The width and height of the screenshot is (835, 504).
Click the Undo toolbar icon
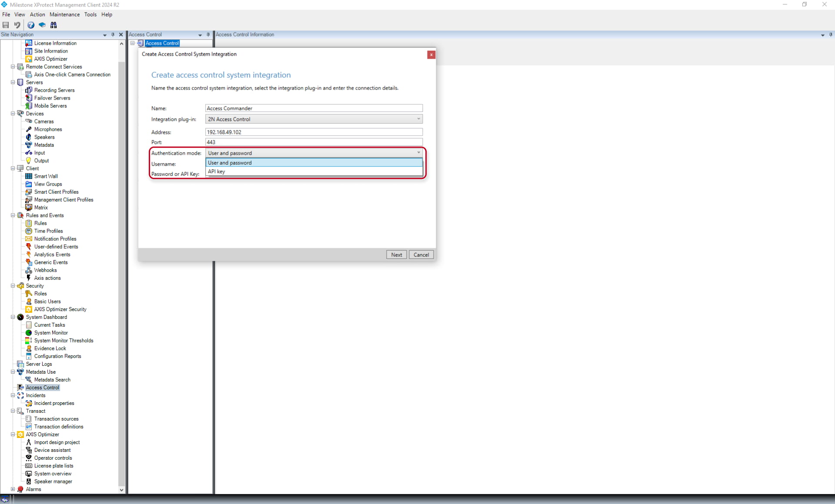[17, 25]
